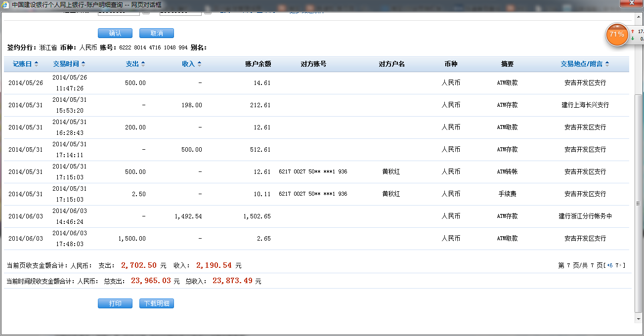Click the previous page arrow in pagination

pos(608,266)
